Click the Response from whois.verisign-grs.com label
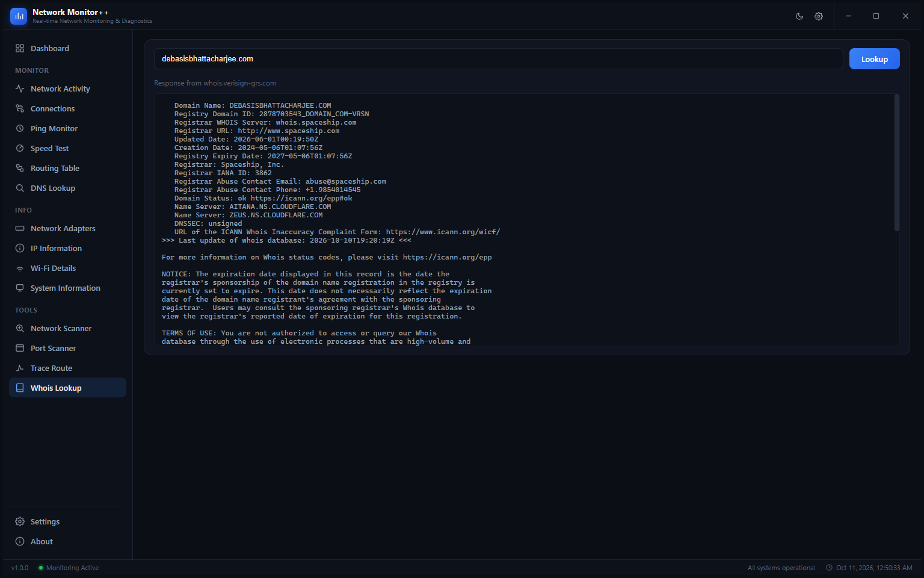 tap(215, 83)
